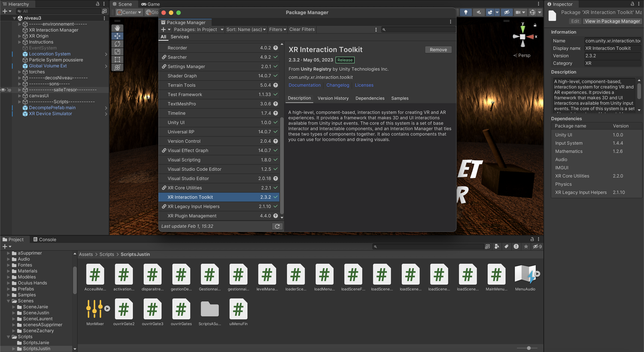Click the Remove package button
The height and width of the screenshot is (352, 644).
click(x=438, y=50)
